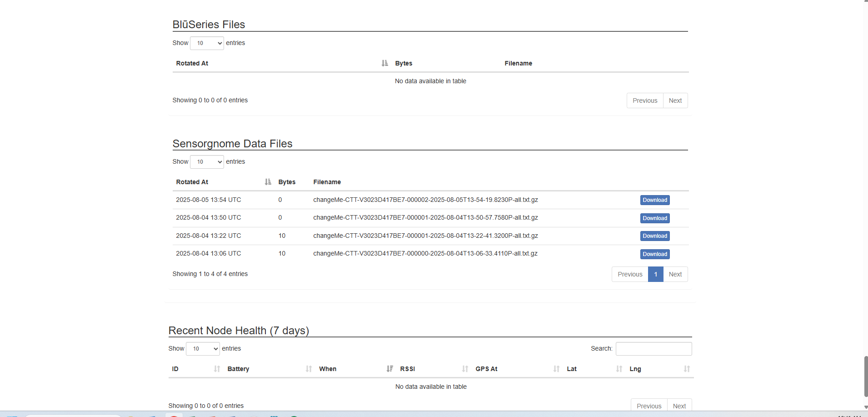Select page 1 in Sensorgnome pagination
The height and width of the screenshot is (417, 868).
point(655,274)
